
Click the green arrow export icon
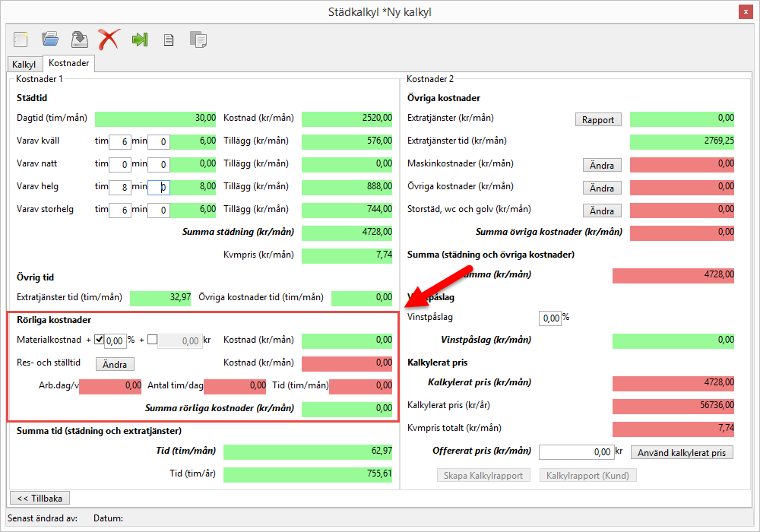[139, 39]
